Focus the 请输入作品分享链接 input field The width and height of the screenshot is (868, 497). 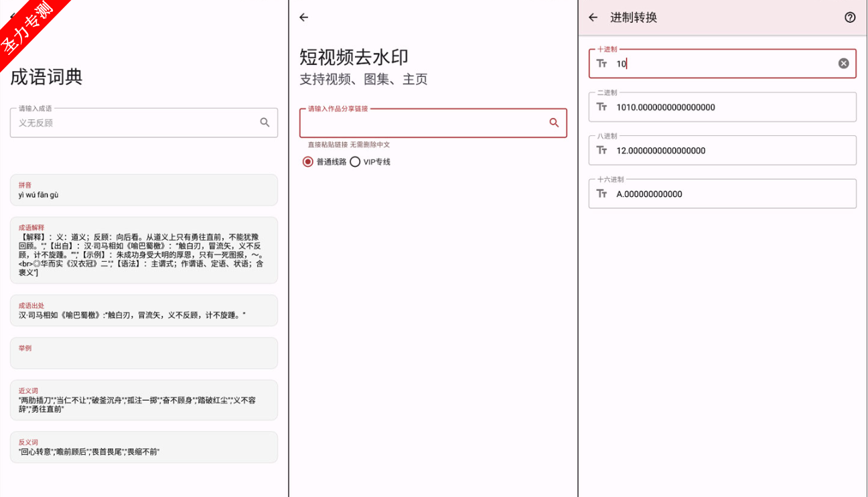pos(433,123)
